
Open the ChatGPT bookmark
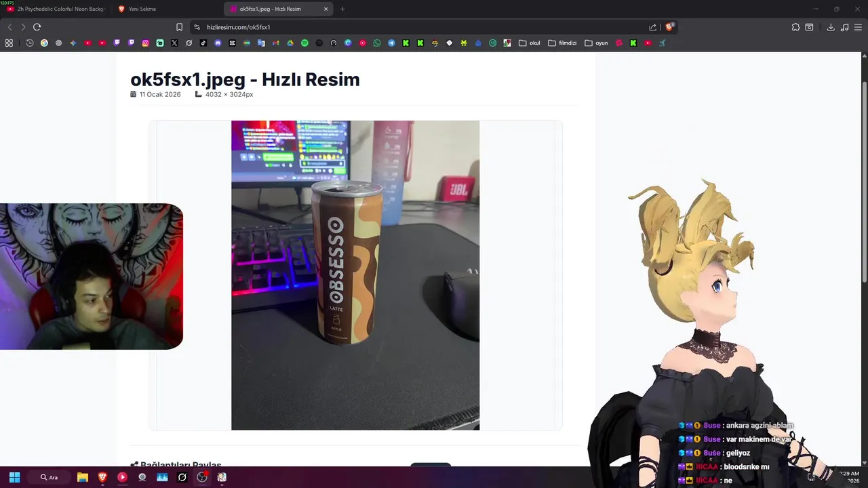click(58, 43)
